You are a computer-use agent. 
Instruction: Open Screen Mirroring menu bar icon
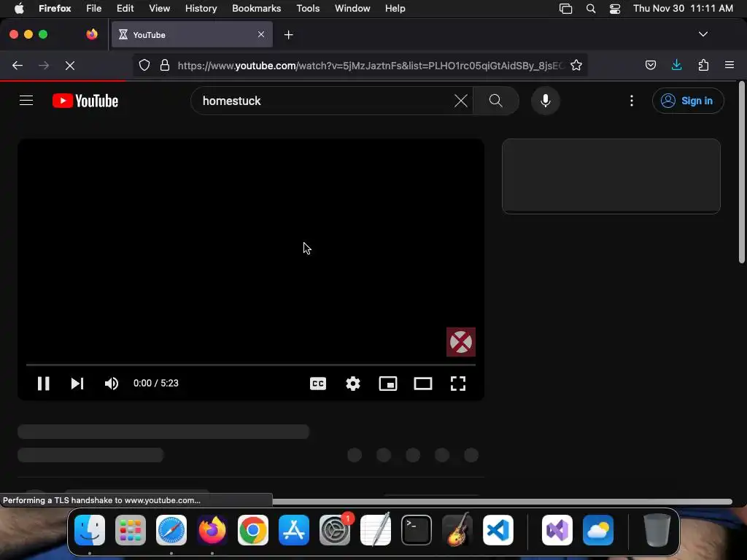[565, 8]
